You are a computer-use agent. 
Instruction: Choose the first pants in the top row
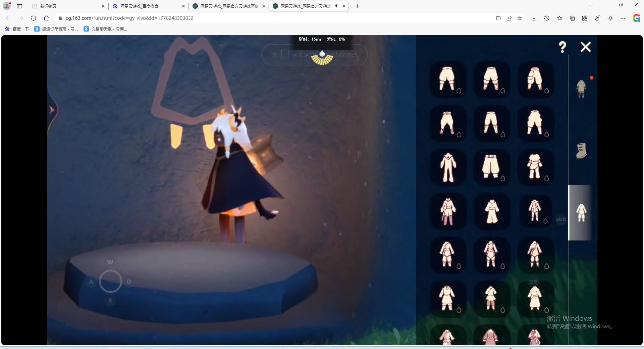(x=448, y=80)
